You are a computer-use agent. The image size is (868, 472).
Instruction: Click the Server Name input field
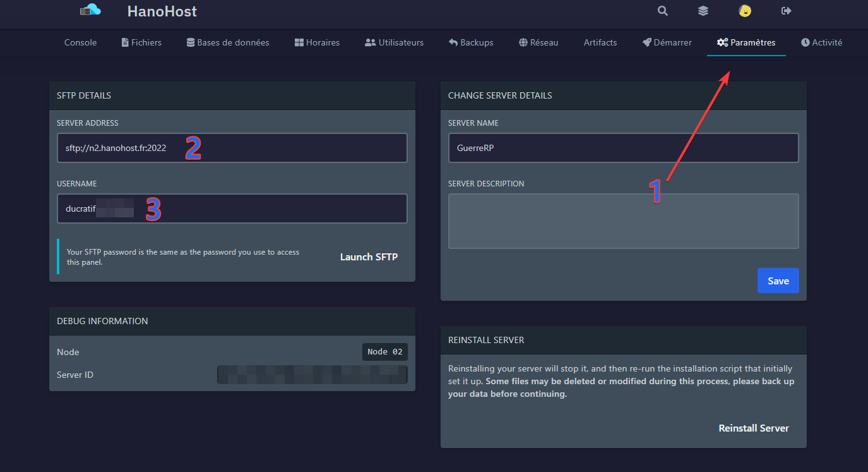(x=623, y=148)
